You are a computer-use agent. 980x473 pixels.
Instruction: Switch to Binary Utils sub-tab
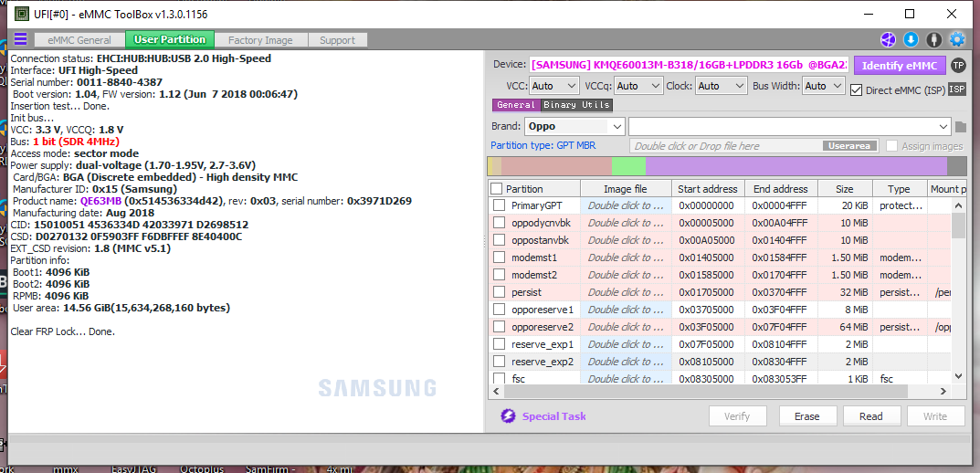[576, 105]
